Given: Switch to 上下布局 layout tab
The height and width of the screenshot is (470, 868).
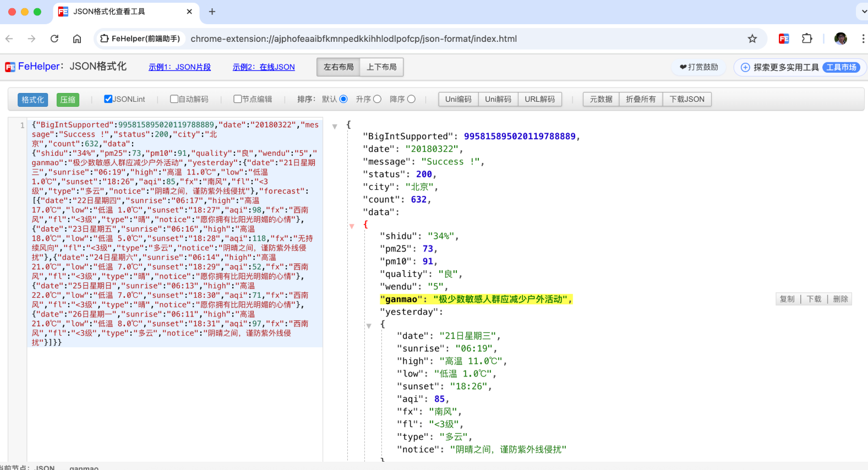Looking at the screenshot, I should point(381,67).
